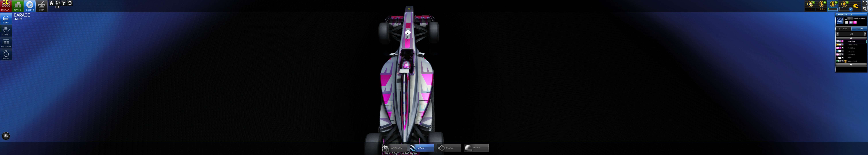Screen dimensions: 868x155
Task: Click the yellow helmet level icon
Action: tap(856, 6)
